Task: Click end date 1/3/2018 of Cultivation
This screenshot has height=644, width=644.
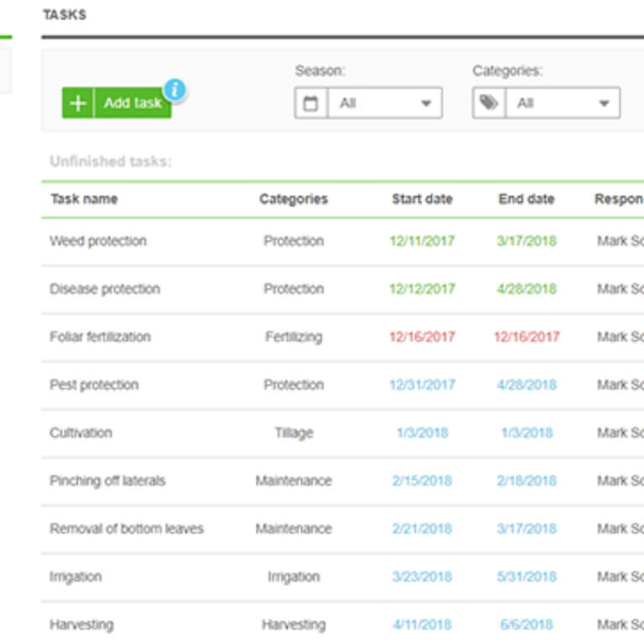Action: [x=527, y=433]
